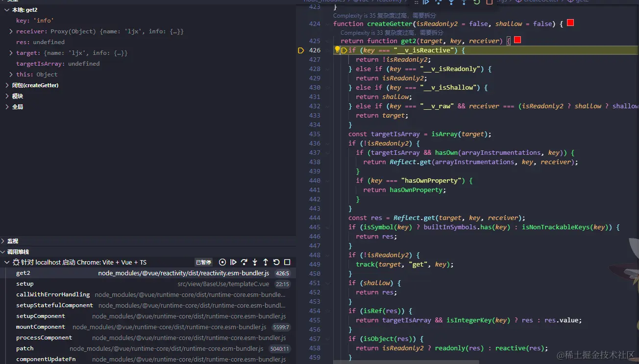Image resolution: width=639 pixels, height=364 pixels.
Task: Click the isRef call on line 454
Action: point(373,311)
